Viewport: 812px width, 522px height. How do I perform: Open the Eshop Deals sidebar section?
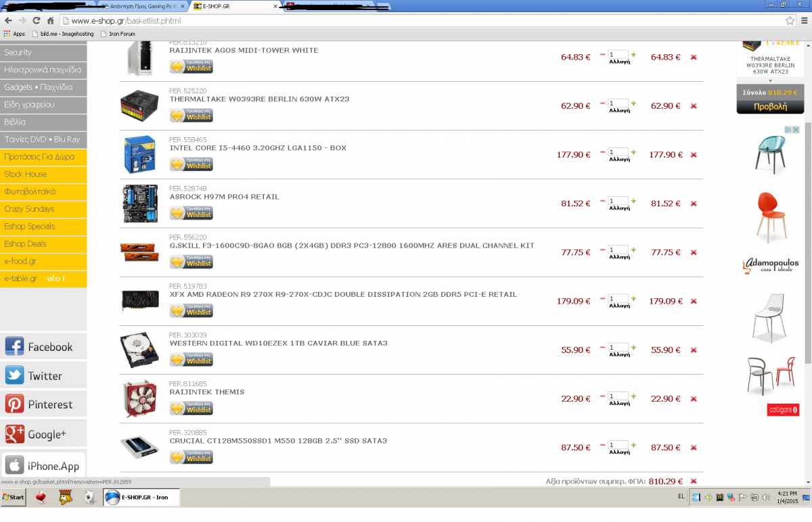[43, 244]
